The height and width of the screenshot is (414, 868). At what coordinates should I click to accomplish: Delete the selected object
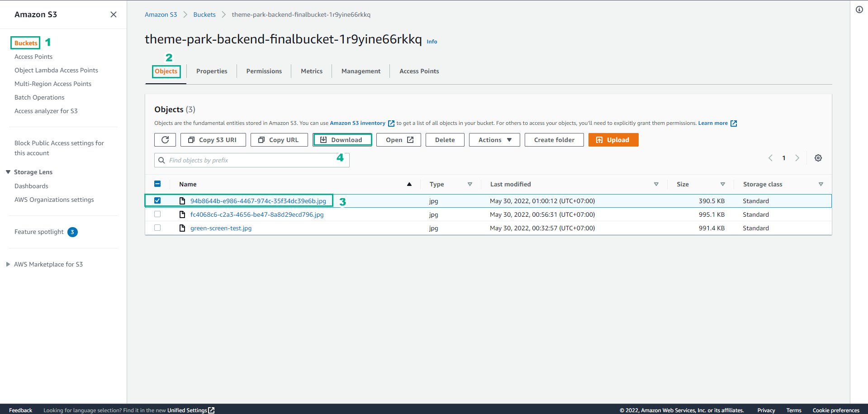pos(445,140)
